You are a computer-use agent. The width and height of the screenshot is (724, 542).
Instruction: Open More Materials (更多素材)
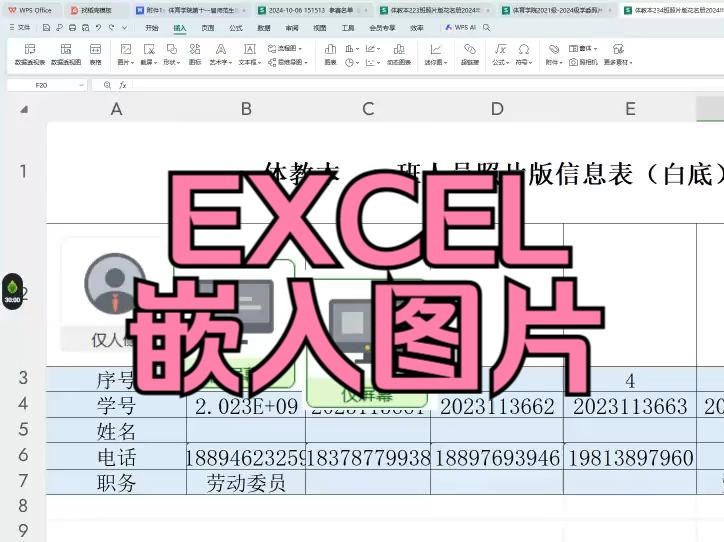(x=618, y=54)
